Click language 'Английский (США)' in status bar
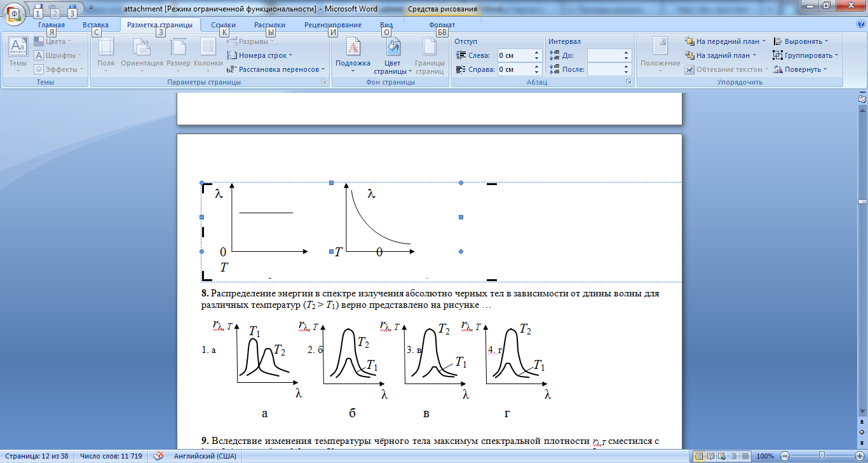This screenshot has width=868, height=463. [x=204, y=457]
